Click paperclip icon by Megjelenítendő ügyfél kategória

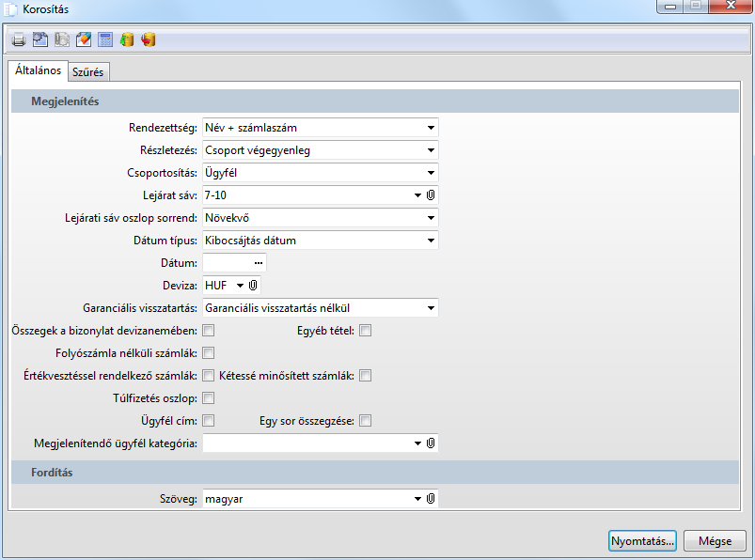431,443
